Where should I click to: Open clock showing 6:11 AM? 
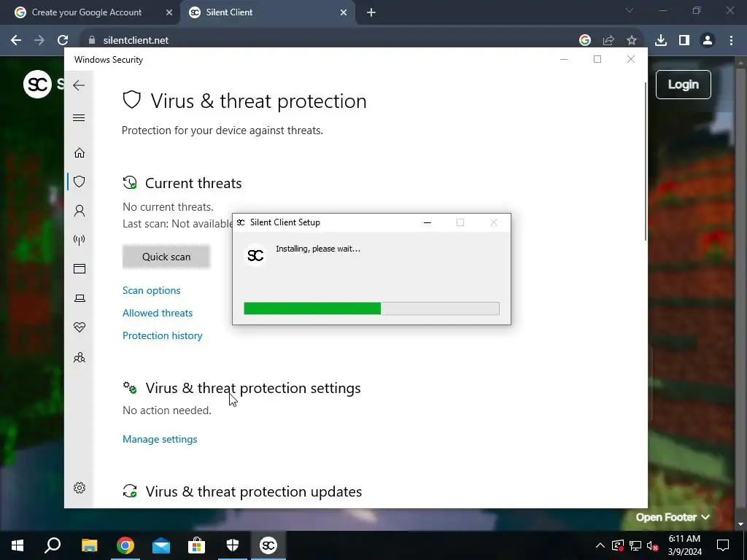click(684, 545)
